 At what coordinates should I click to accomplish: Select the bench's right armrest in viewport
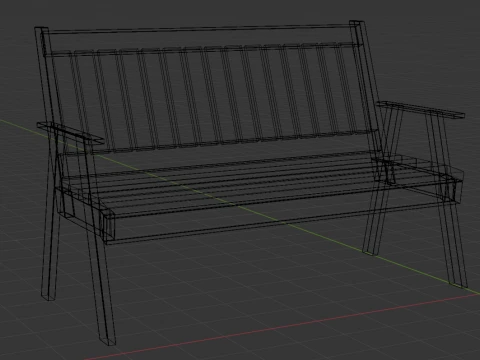pos(421,110)
